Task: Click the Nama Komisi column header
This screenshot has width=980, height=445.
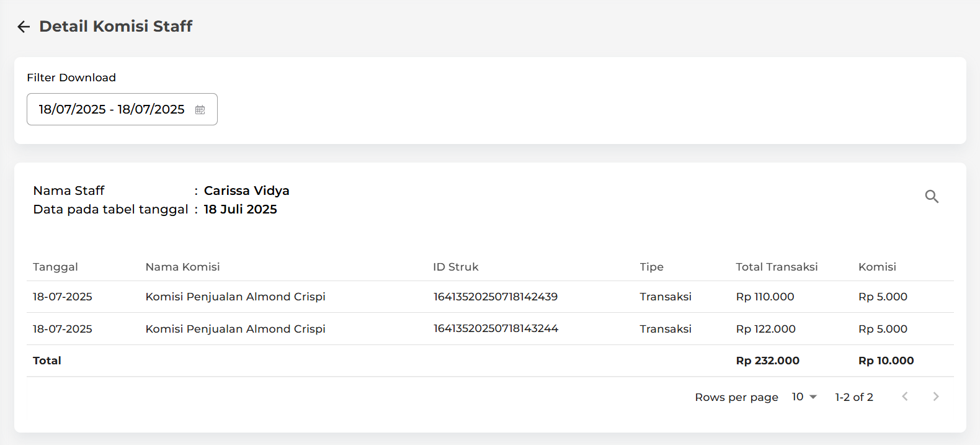Action: point(182,267)
